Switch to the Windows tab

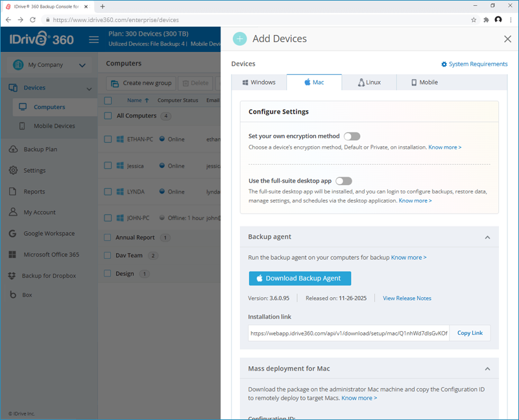pos(259,82)
